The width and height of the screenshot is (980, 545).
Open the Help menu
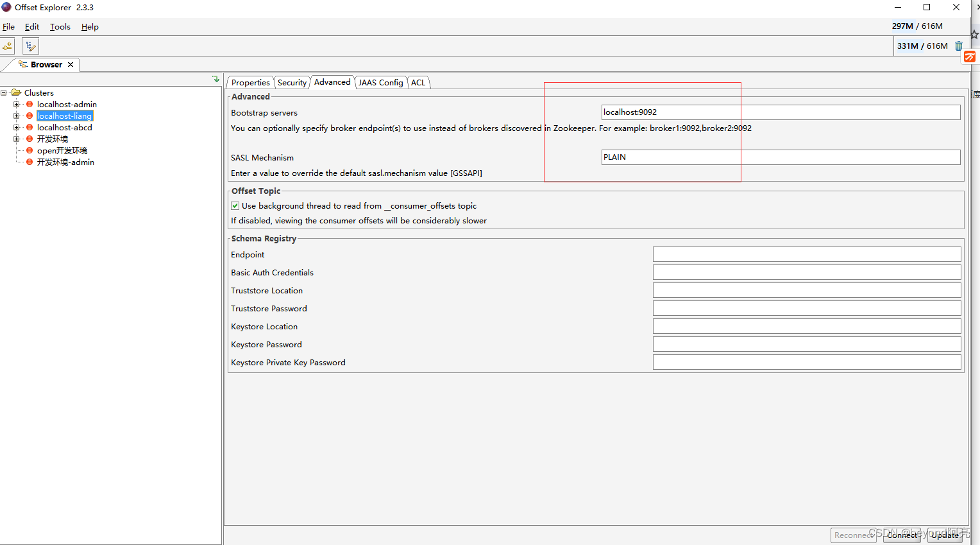[90, 26]
